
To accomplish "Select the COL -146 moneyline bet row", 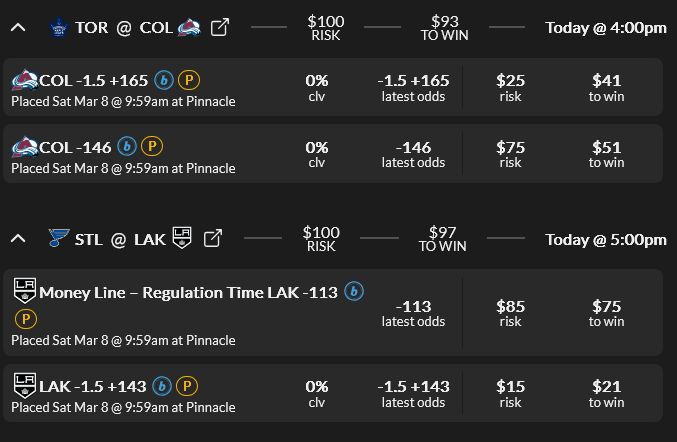I will [x=240, y=153].
